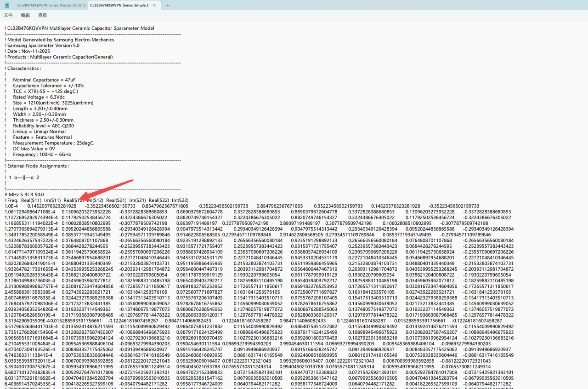Click frequency value '1.6147714797109324E-4'
The height and width of the screenshot is (389, 588).
pyautogui.click(x=32, y=252)
